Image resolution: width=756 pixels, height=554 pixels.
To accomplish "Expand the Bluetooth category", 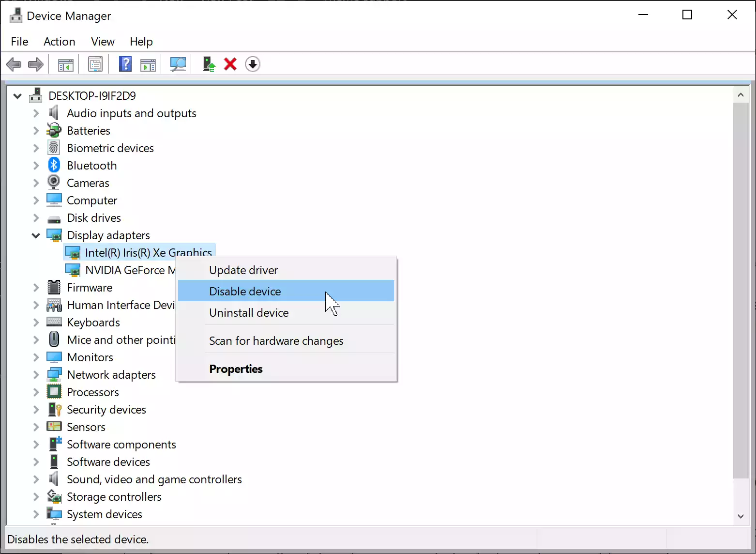I will [x=36, y=165].
